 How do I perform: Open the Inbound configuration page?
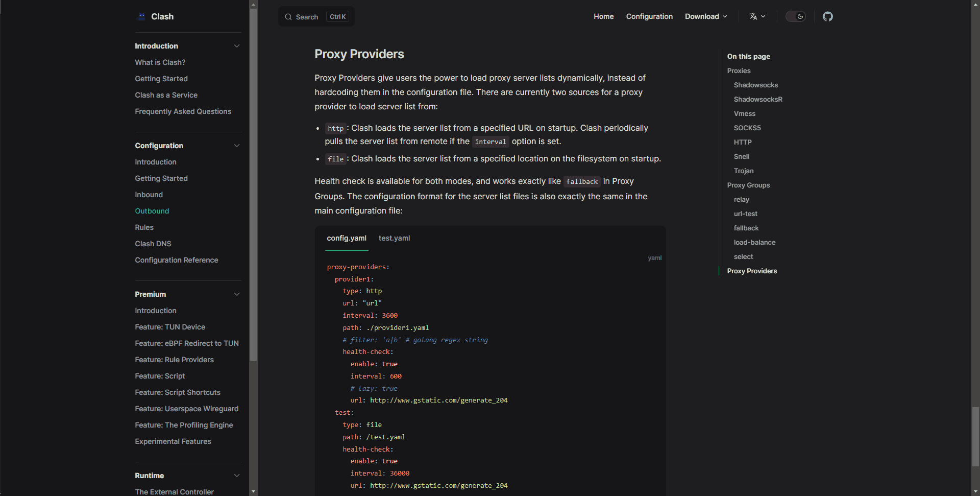click(149, 195)
